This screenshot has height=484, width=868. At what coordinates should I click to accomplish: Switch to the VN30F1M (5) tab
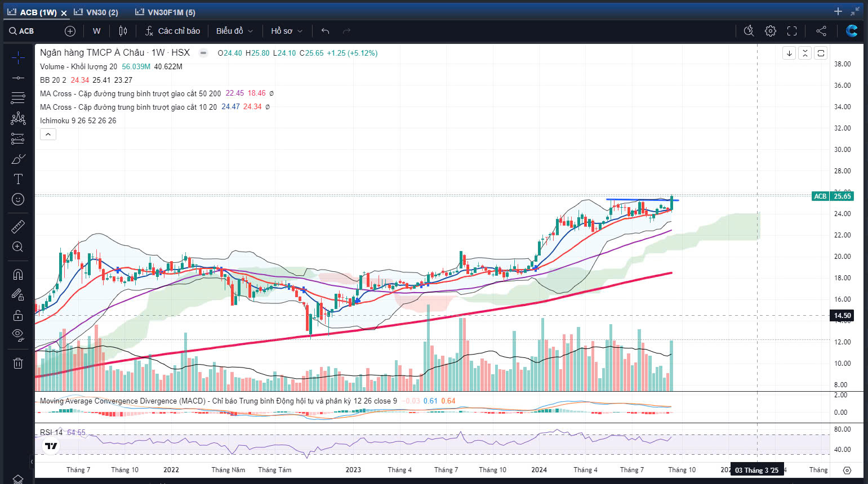(166, 12)
